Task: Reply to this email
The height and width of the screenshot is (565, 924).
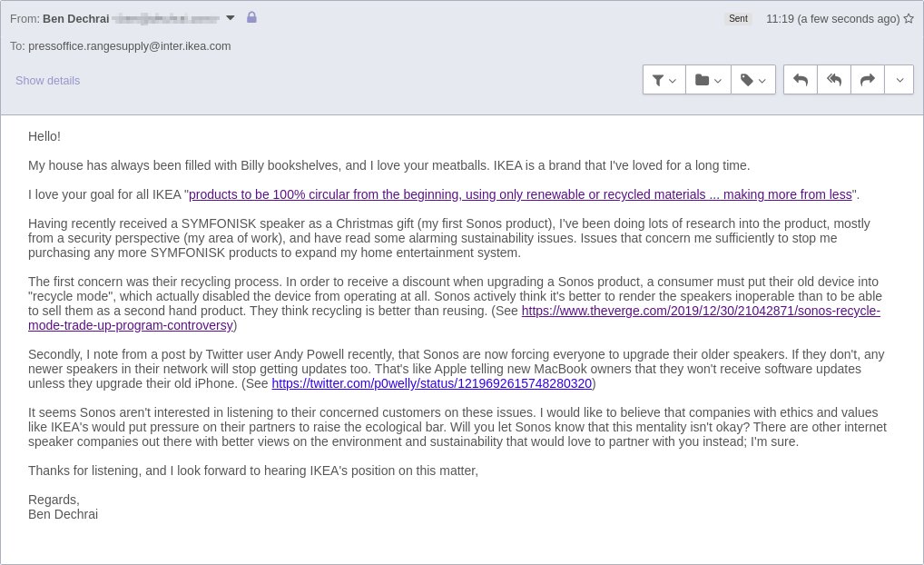Action: click(801, 80)
